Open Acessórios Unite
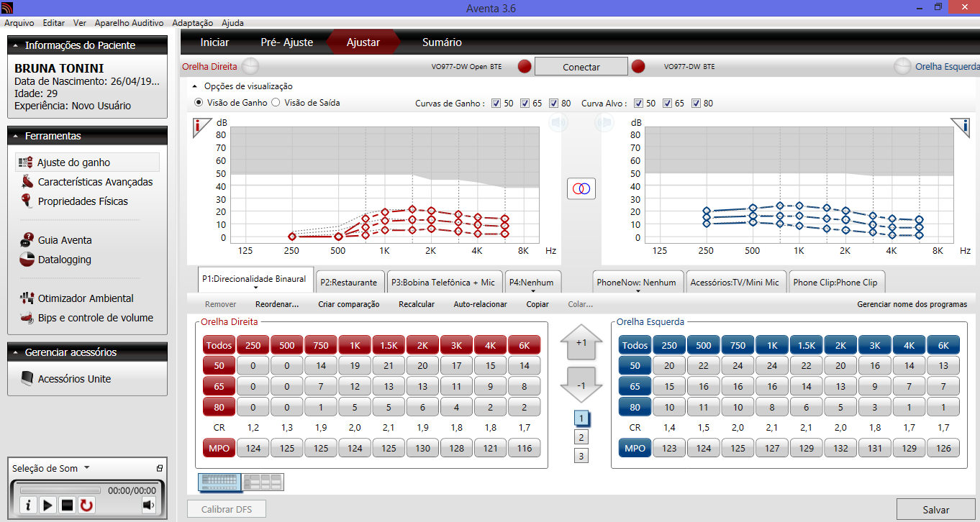 click(65, 379)
